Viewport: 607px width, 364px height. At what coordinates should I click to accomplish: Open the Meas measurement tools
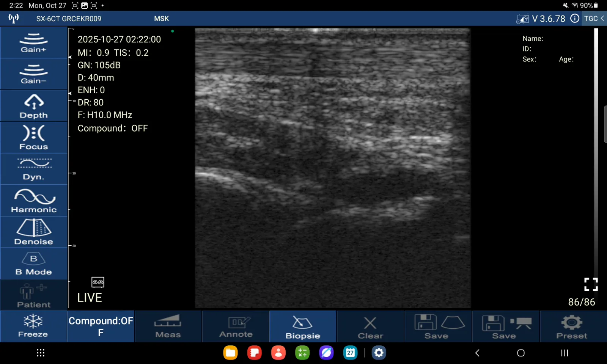coord(168,326)
